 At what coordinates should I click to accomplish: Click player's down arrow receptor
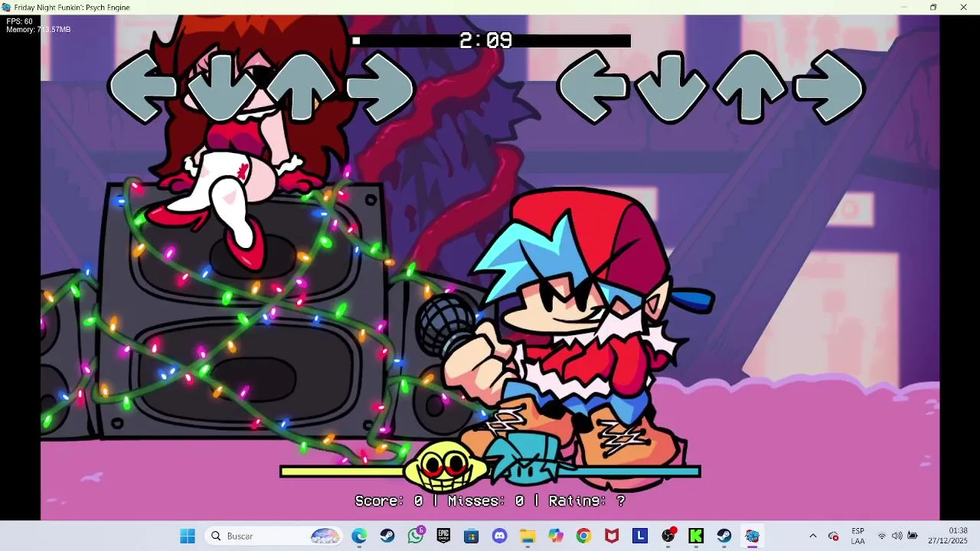[672, 88]
